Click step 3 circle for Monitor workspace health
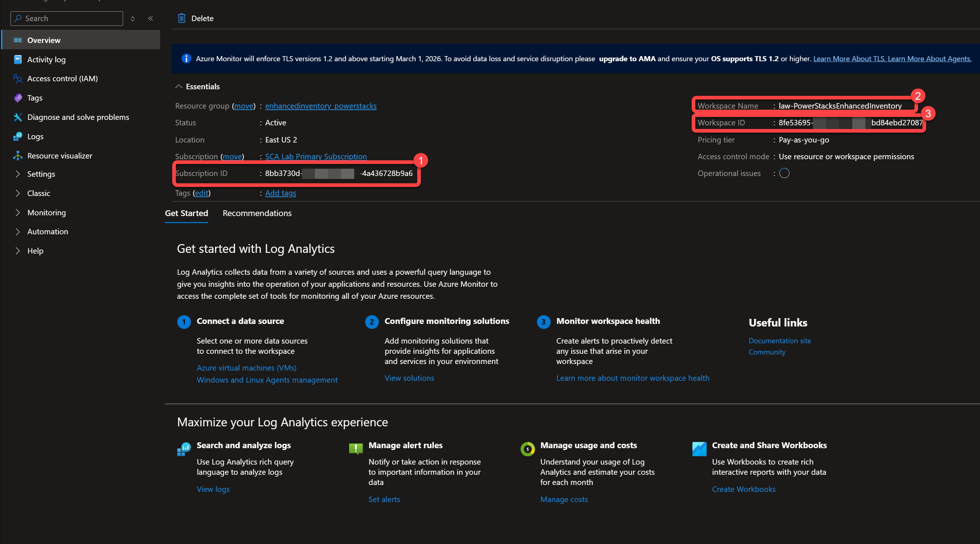Viewport: 980px width, 544px height. [543, 322]
